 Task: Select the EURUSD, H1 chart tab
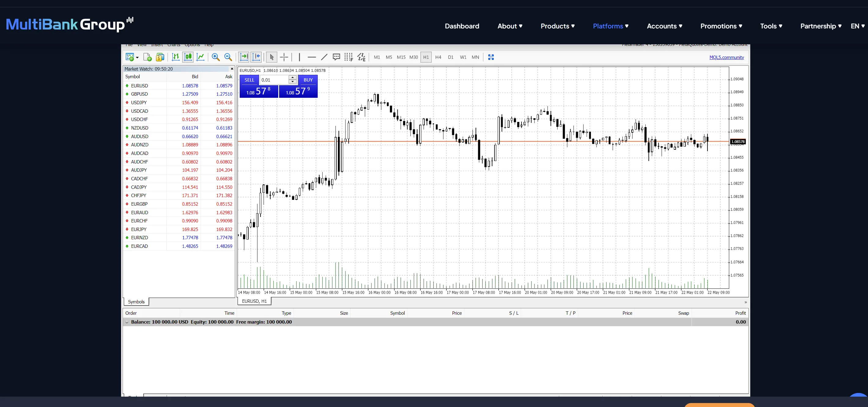tap(254, 301)
